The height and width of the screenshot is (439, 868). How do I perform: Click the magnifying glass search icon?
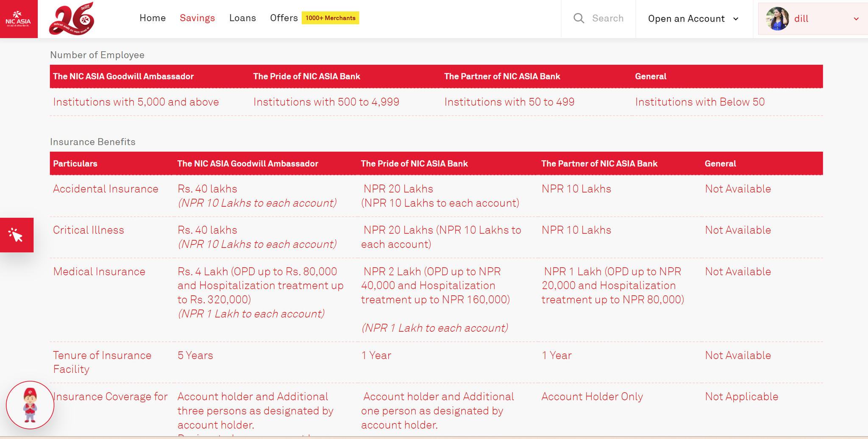(579, 18)
